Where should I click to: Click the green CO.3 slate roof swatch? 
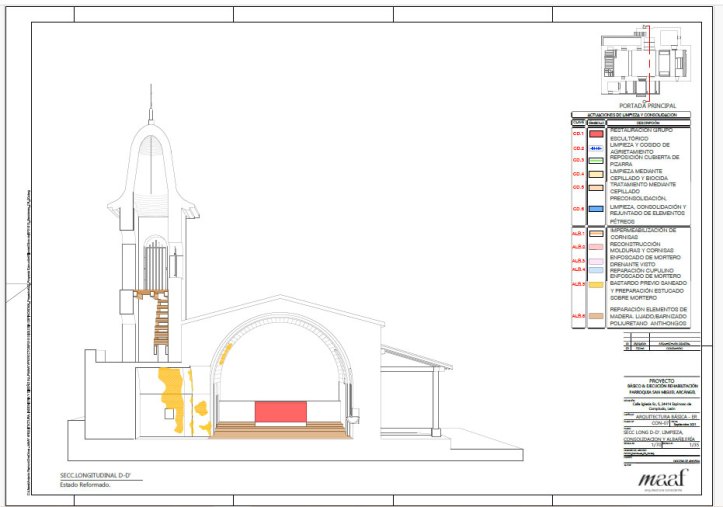pos(593,160)
